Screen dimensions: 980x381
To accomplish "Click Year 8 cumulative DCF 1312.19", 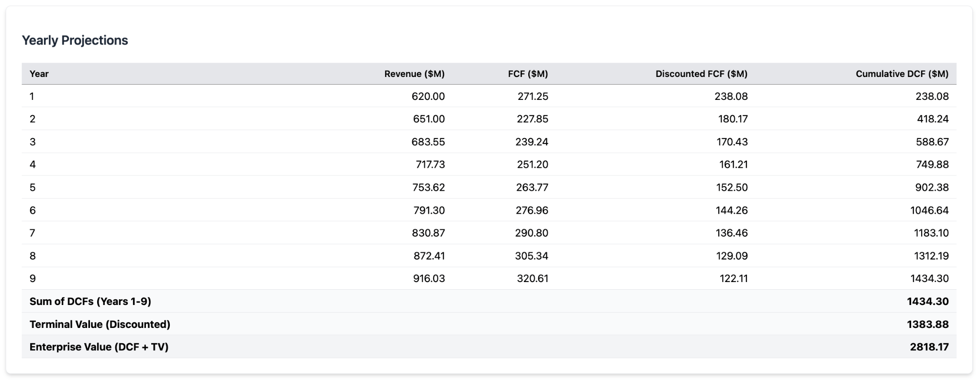I will (931, 256).
